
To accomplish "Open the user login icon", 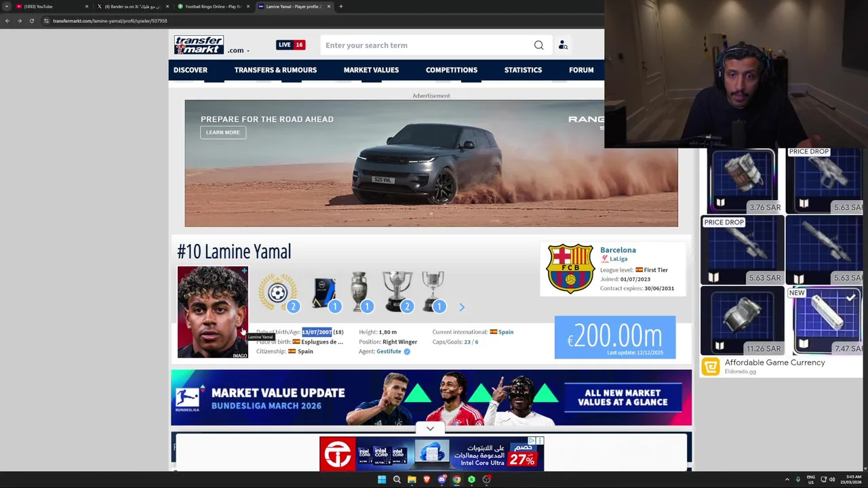I will click(x=563, y=45).
